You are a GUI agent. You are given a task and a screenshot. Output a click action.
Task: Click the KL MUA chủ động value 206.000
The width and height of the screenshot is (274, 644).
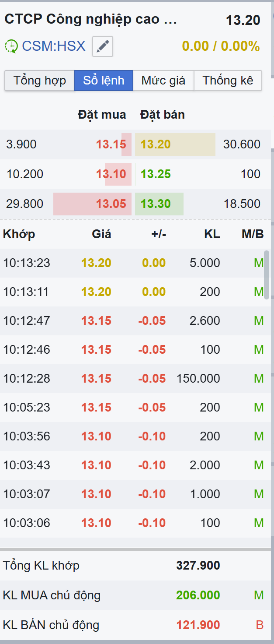198,595
